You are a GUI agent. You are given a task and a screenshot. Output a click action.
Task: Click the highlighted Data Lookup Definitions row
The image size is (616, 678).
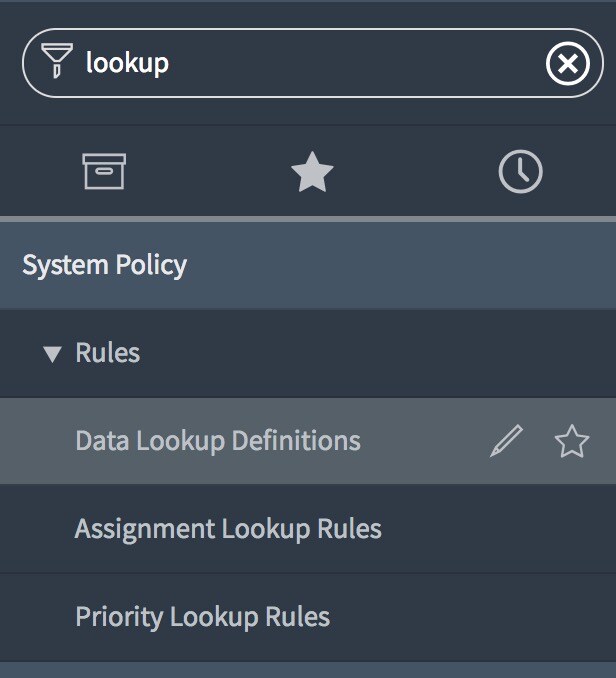308,441
